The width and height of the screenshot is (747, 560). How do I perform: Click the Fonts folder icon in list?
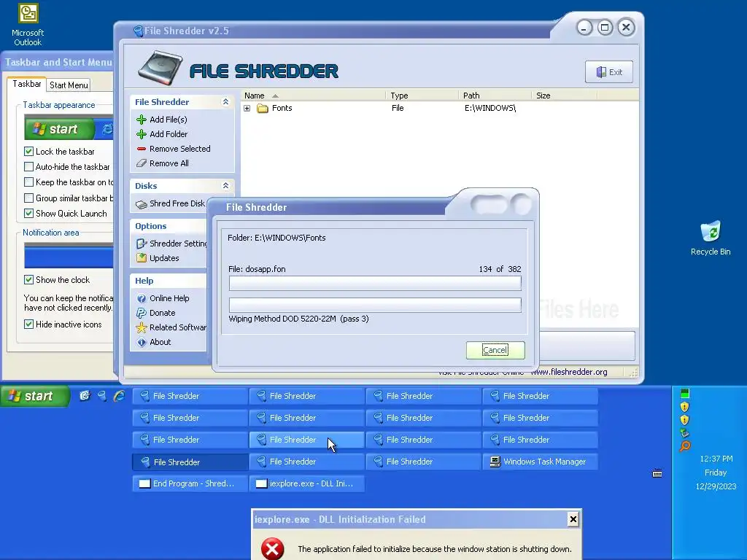tap(263, 108)
